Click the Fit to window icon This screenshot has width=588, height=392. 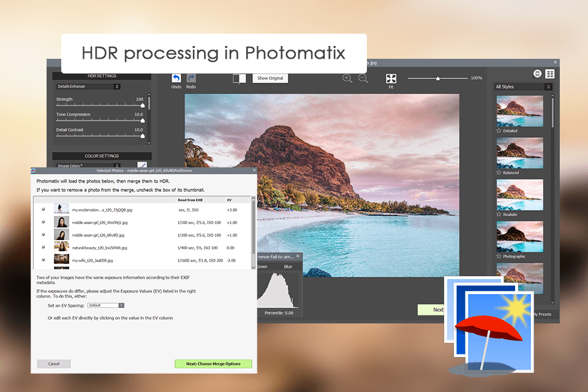[391, 78]
